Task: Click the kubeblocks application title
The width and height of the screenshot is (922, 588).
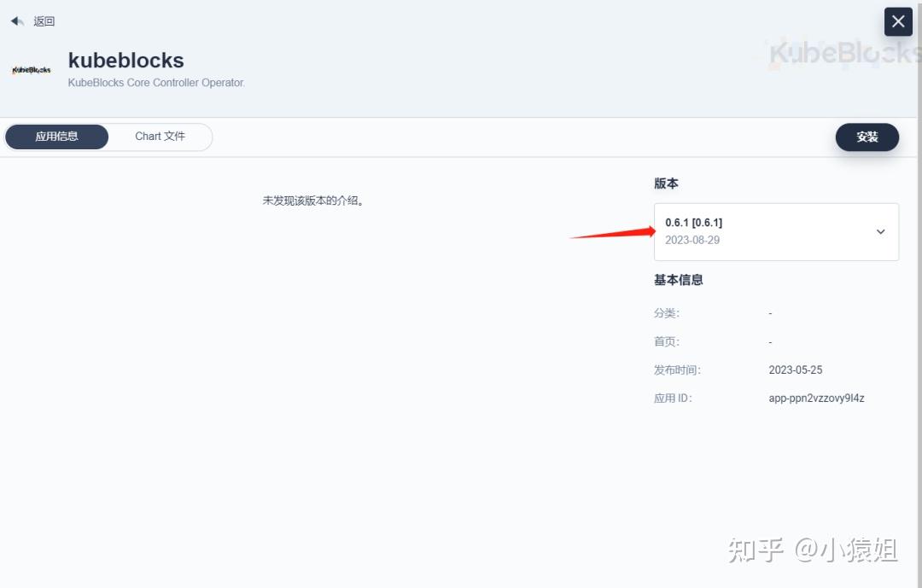Action: point(125,60)
